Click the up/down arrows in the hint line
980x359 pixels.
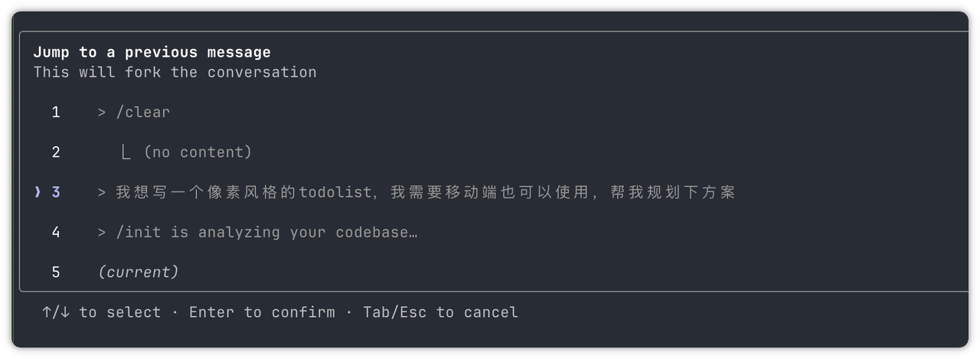point(56,312)
